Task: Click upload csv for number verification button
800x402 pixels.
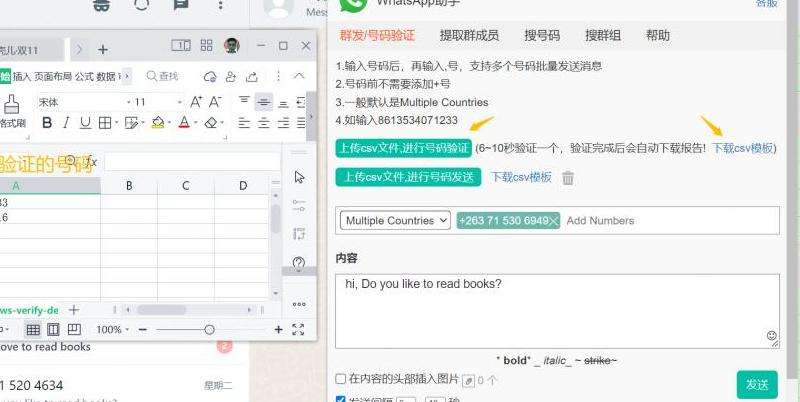Action: pyautogui.click(x=403, y=148)
